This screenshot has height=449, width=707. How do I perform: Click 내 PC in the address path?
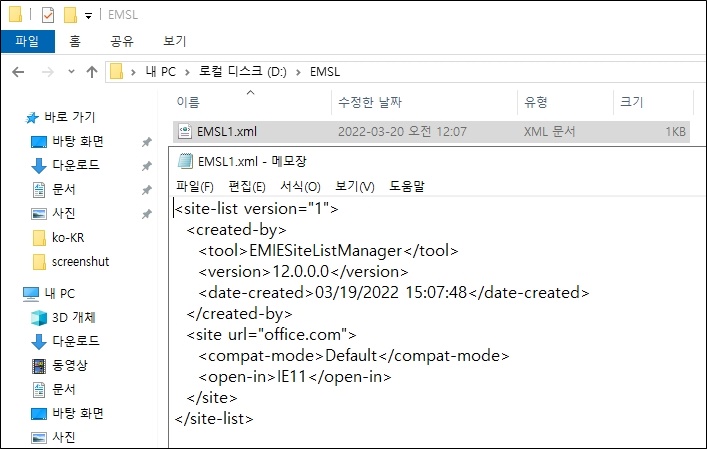[x=161, y=72]
